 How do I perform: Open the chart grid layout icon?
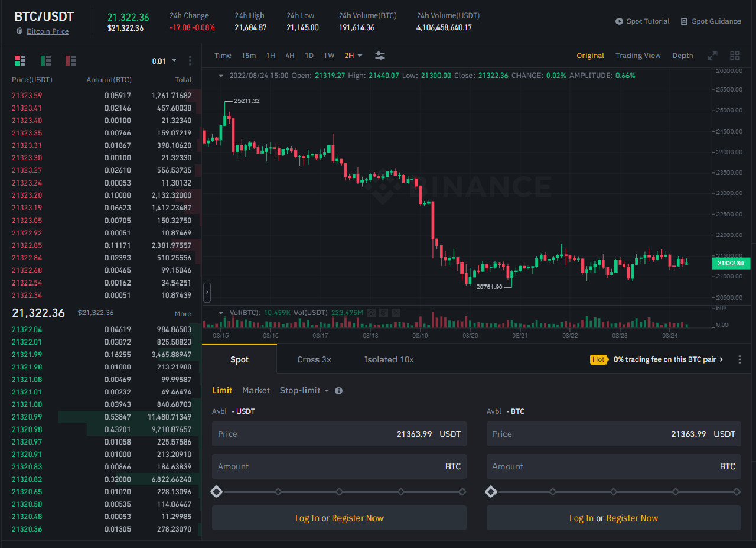click(735, 55)
